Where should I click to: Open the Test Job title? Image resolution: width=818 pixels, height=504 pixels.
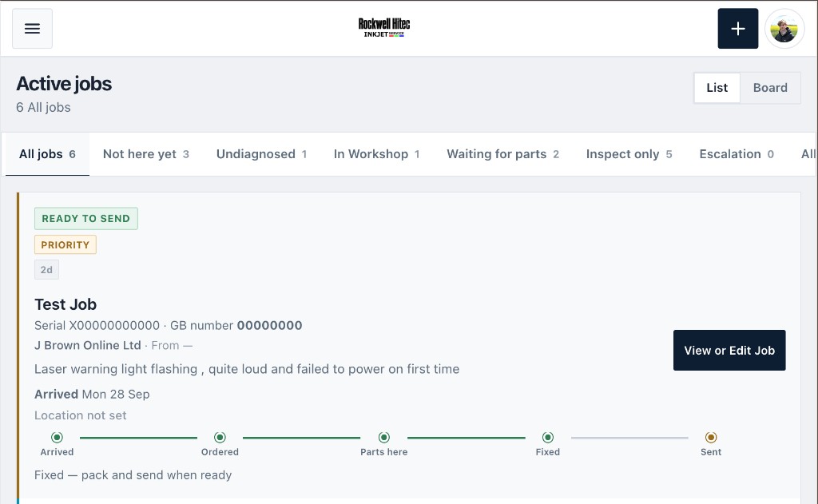point(66,304)
